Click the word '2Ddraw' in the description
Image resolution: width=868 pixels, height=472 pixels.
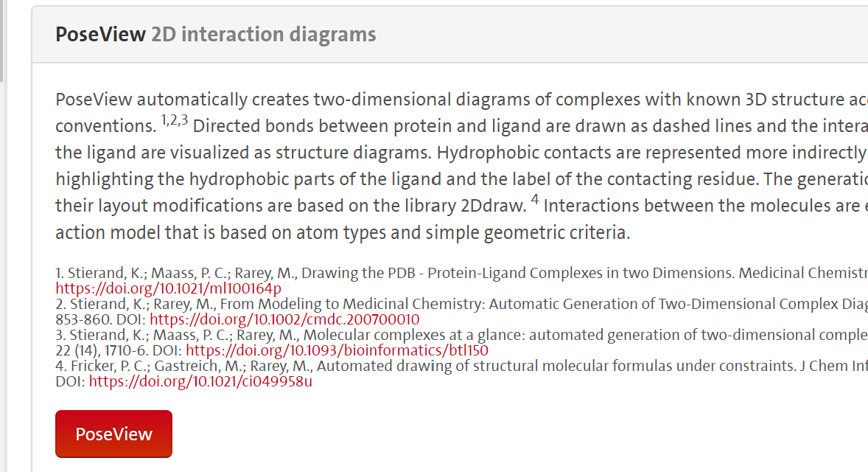(x=493, y=206)
